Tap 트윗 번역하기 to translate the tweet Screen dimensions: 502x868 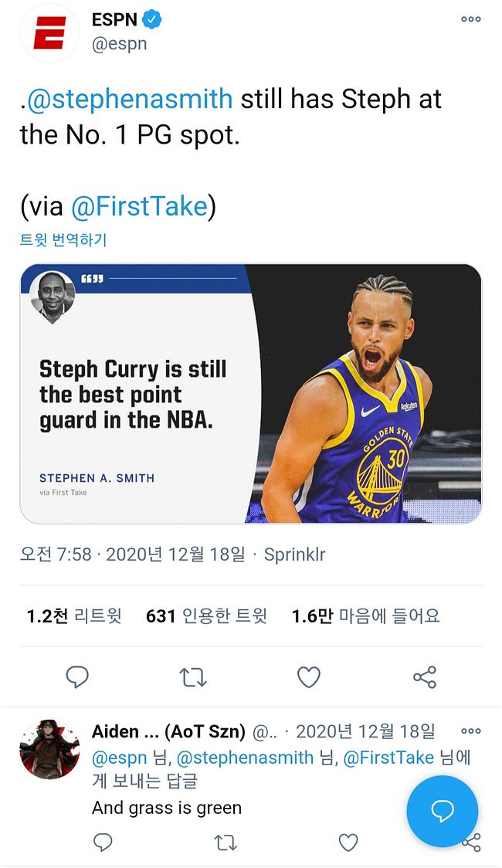(x=63, y=240)
